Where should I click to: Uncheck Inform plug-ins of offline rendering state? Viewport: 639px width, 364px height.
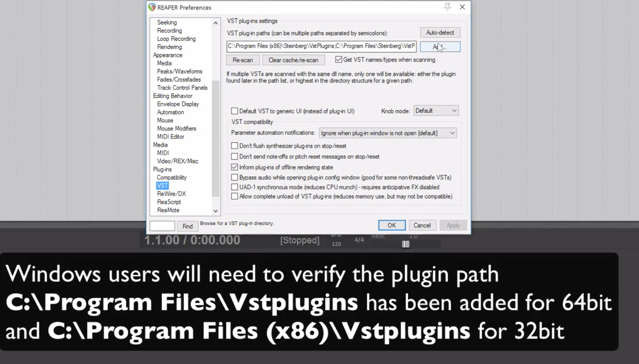235,167
